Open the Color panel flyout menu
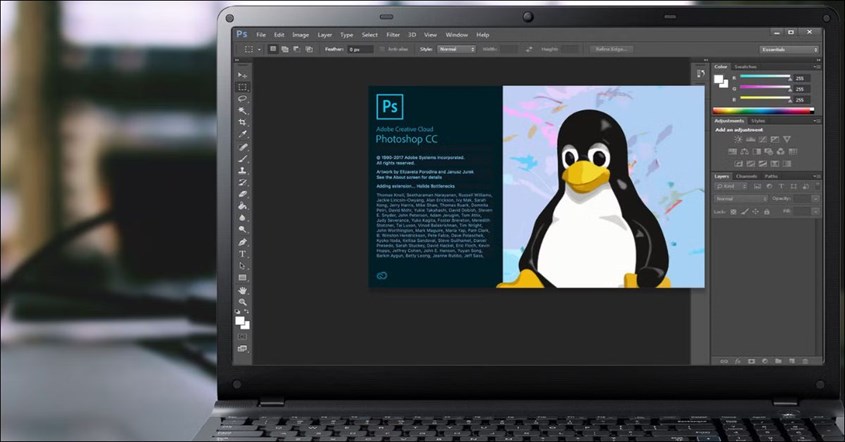Screen dimensions: 845x442 click(x=816, y=67)
